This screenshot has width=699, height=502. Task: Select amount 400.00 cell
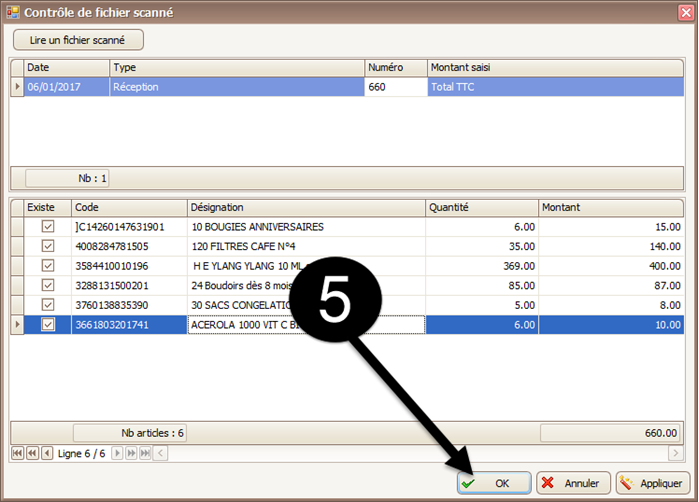(x=611, y=266)
